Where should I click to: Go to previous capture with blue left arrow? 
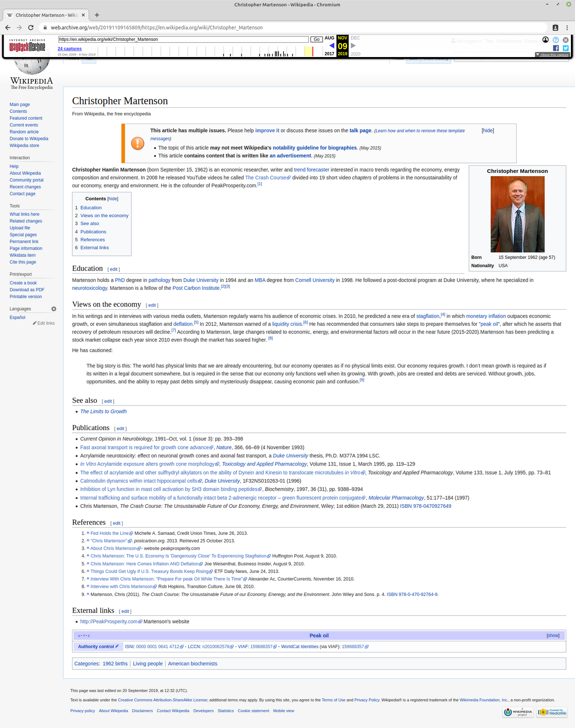pos(332,45)
